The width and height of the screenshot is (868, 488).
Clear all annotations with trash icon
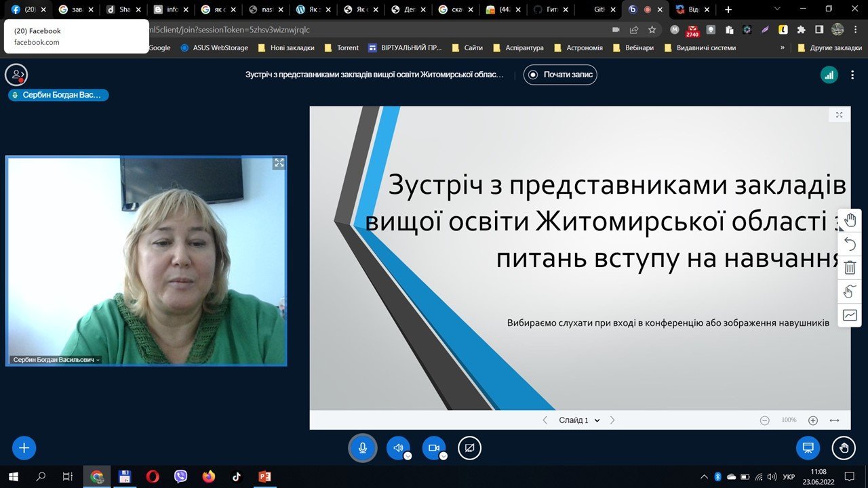850,268
